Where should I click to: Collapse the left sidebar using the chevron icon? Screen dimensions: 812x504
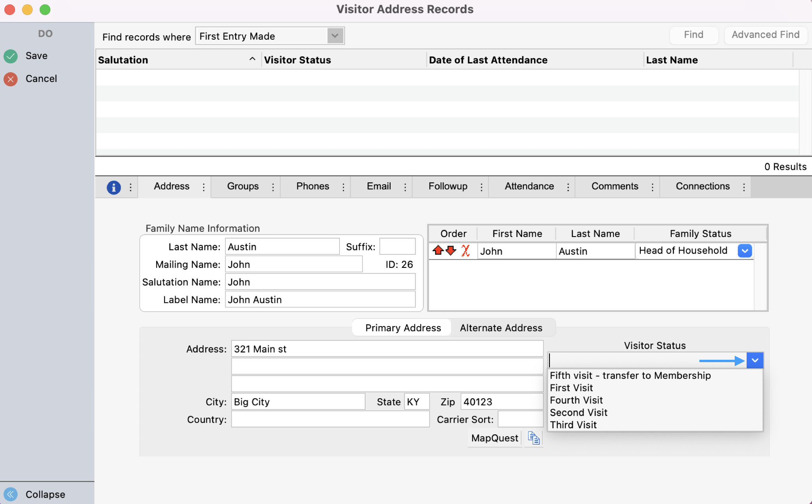[x=10, y=494]
